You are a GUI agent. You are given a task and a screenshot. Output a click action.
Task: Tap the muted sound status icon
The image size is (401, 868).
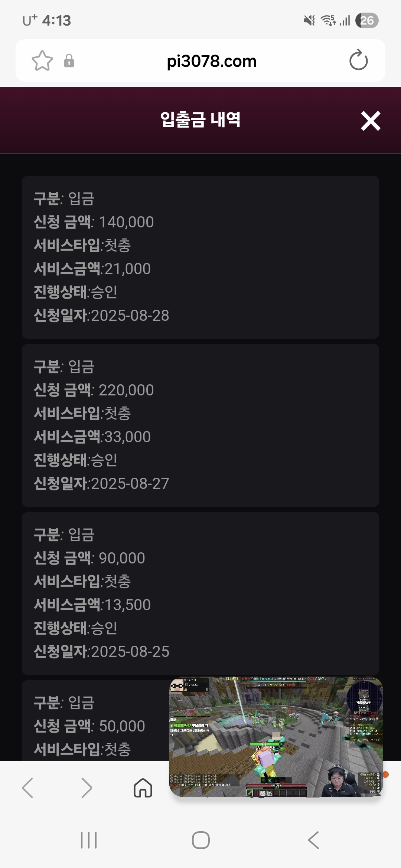tap(309, 20)
